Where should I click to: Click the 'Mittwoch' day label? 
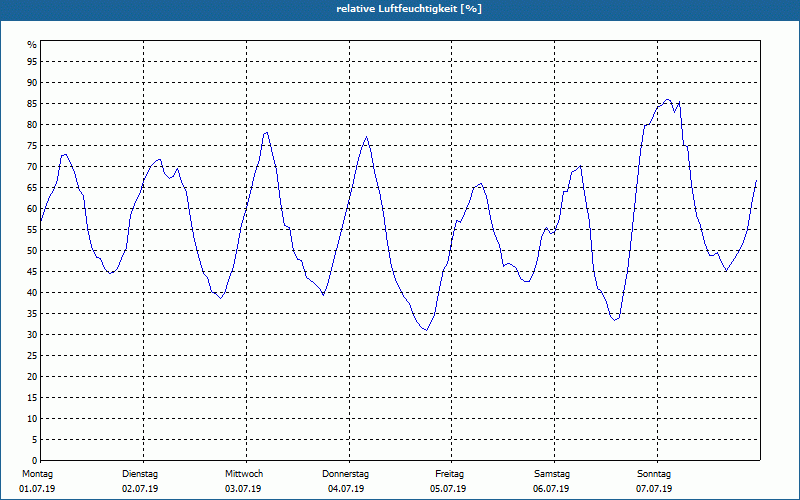click(x=244, y=474)
